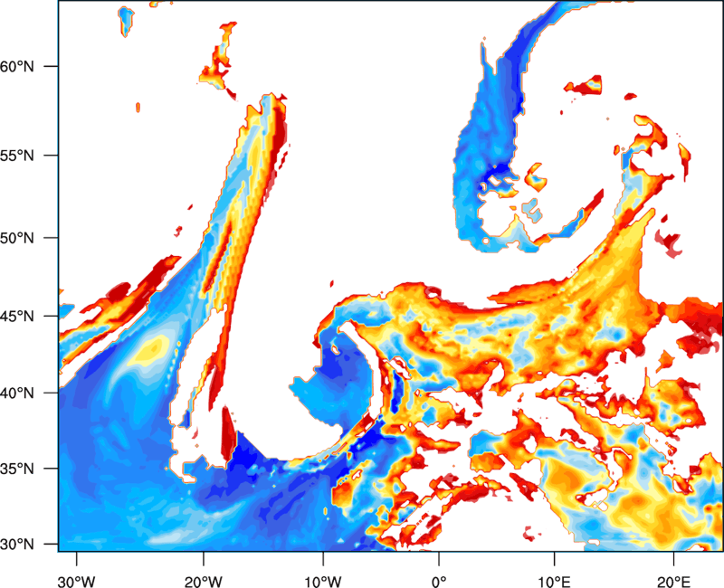This screenshot has height=588, width=724.
Task: Click the 20°E longitude label
Action: 673,582
